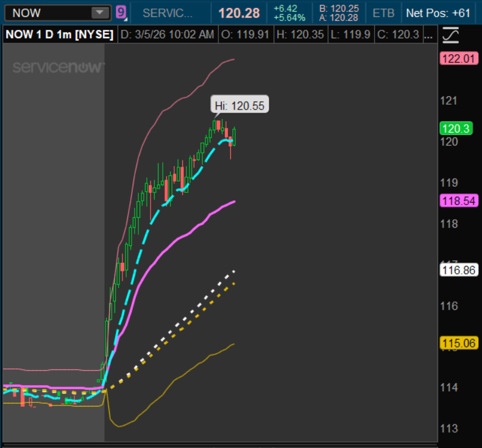The width and height of the screenshot is (482, 448).
Task: Click the magenta 118.54 price label
Action: 459,201
